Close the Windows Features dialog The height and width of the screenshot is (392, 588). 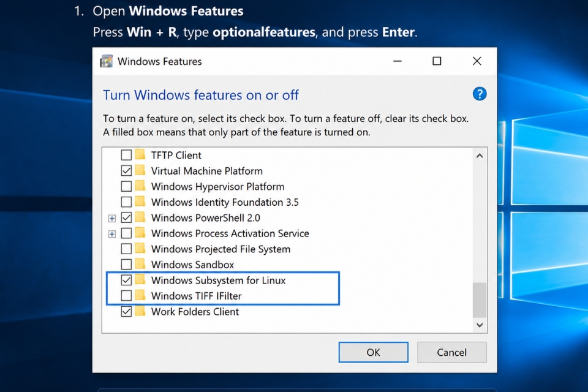tap(477, 61)
